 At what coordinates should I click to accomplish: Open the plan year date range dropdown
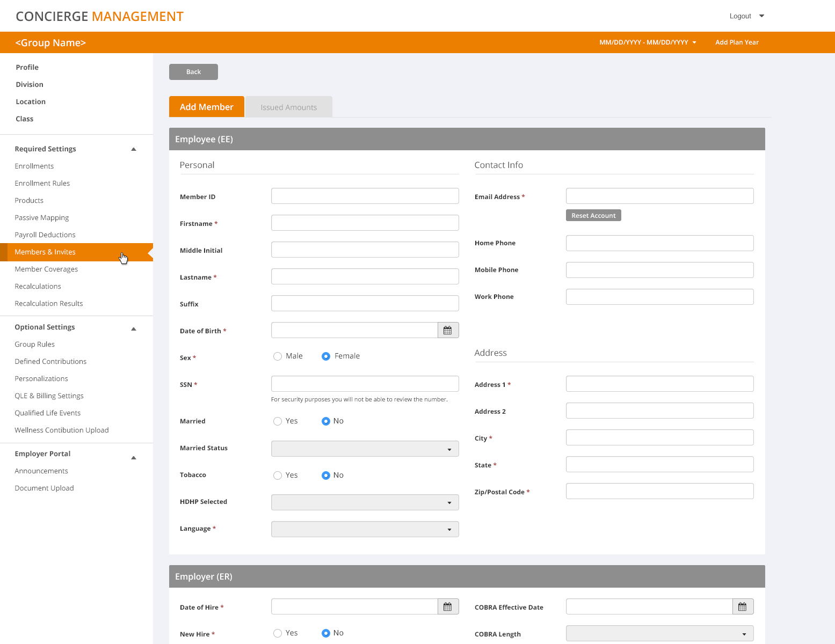pos(648,42)
